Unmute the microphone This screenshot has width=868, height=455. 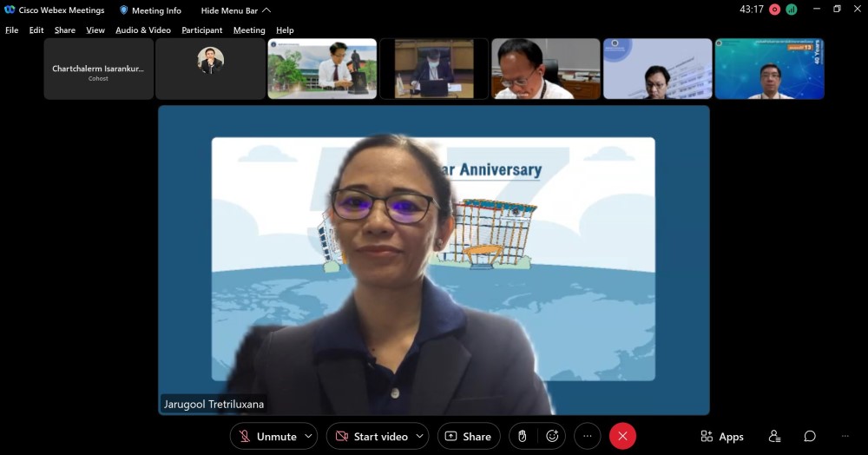pyautogui.click(x=267, y=436)
